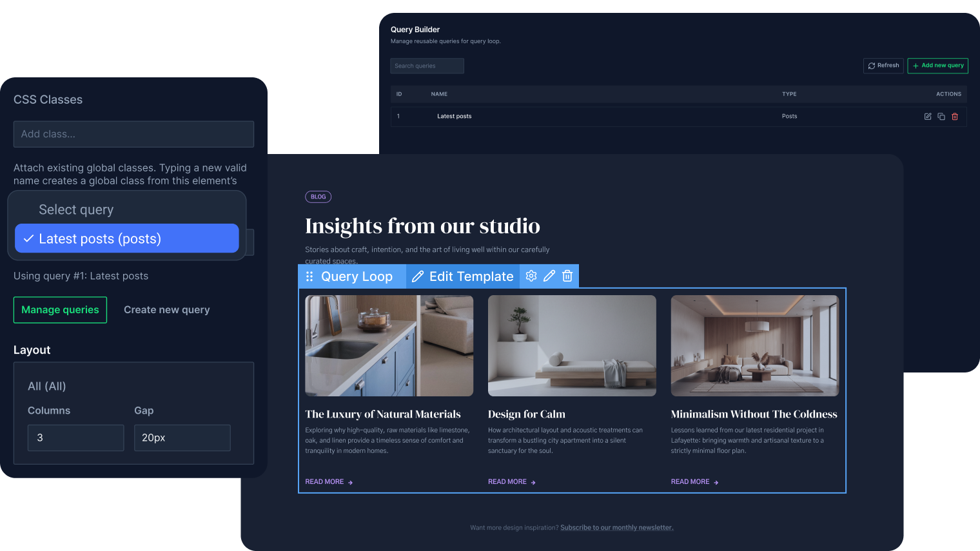Click the Posts type cell in query table

pos(790,117)
